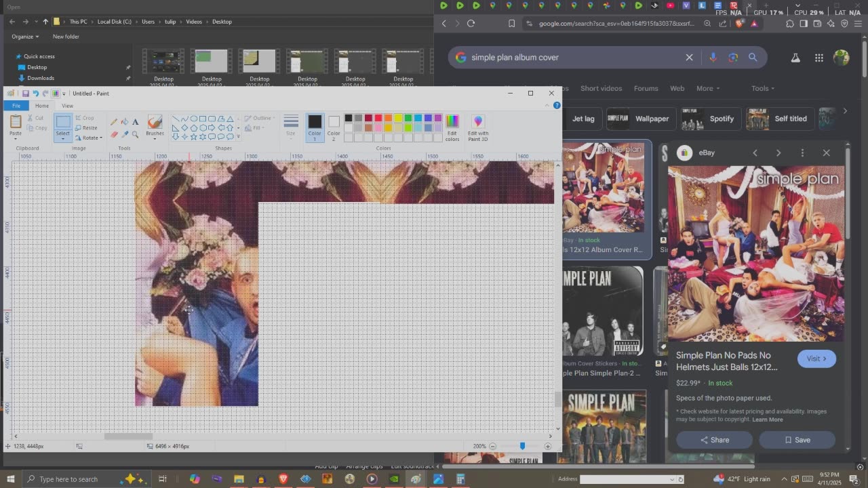The height and width of the screenshot is (488, 868).
Task: Activate Color 2 in Paint
Action: click(334, 127)
